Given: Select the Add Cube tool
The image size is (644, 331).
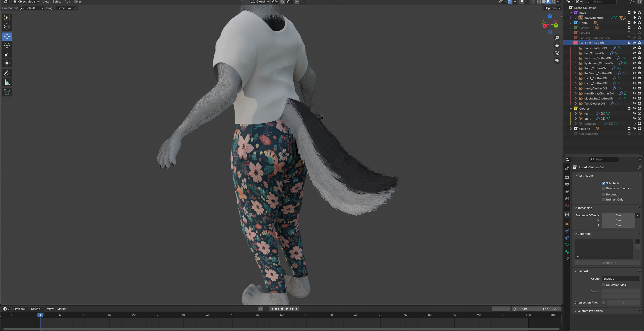Looking at the screenshot, I should 7,92.
